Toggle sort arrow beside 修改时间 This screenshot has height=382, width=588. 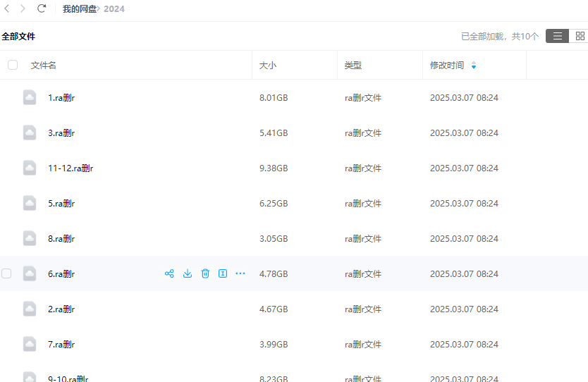pyautogui.click(x=474, y=66)
